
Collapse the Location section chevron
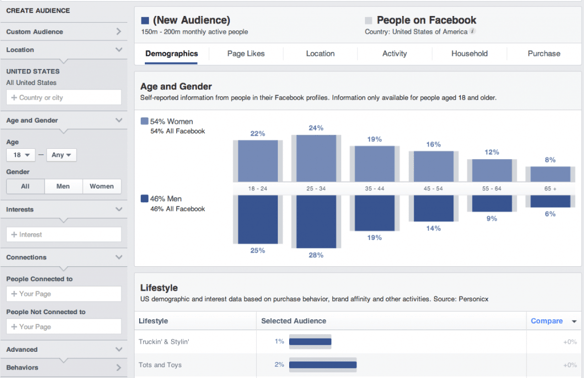[119, 50]
